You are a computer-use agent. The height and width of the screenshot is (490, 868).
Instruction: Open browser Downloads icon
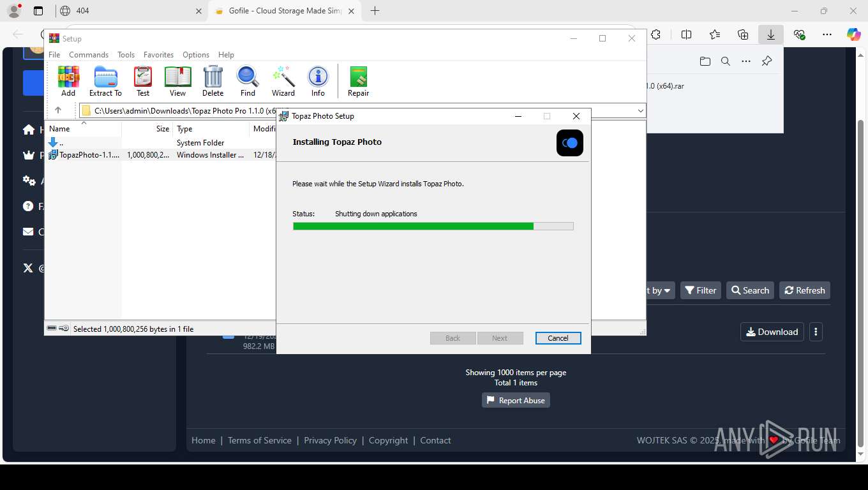[771, 34]
